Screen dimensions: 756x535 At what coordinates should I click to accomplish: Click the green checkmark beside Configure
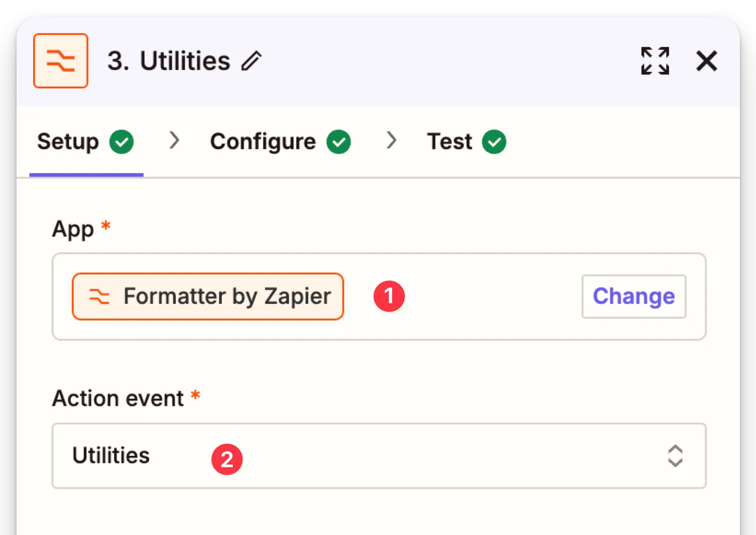[339, 142]
